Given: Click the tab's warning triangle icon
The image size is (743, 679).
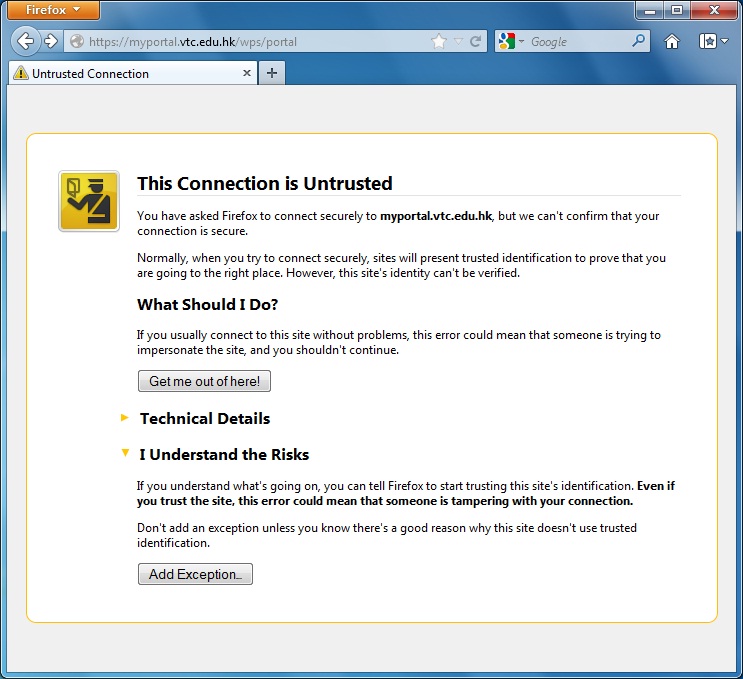Looking at the screenshot, I should (x=20, y=73).
